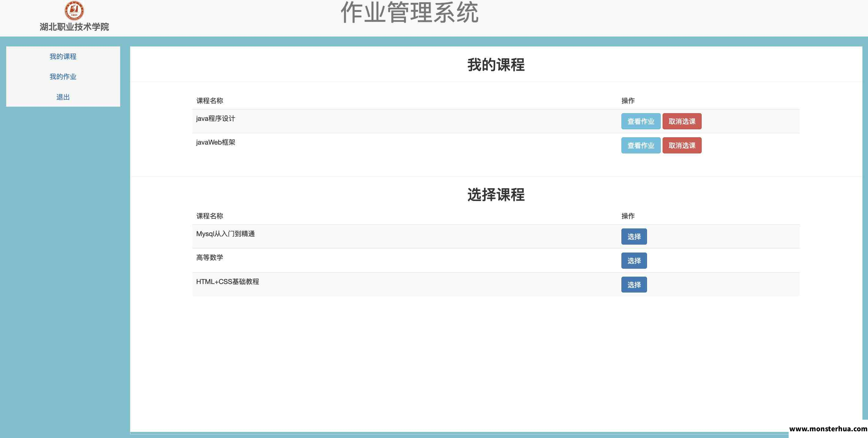
Task: View homework for java程序设计
Action: click(x=641, y=121)
